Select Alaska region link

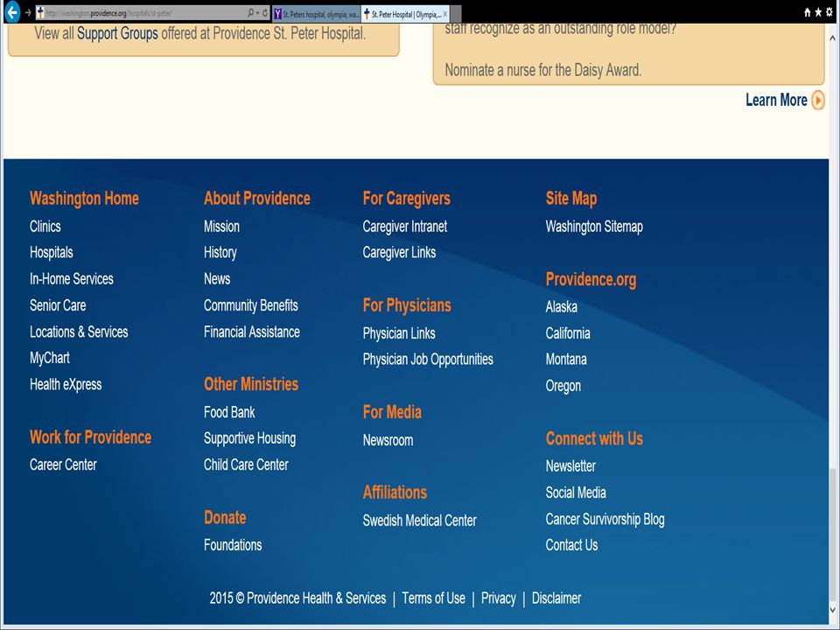click(562, 307)
